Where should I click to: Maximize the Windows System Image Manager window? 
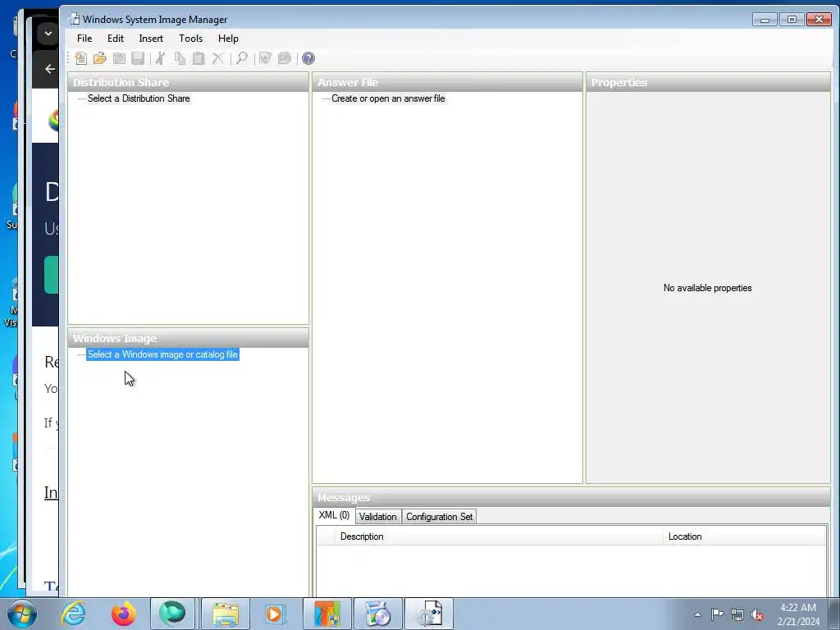792,20
